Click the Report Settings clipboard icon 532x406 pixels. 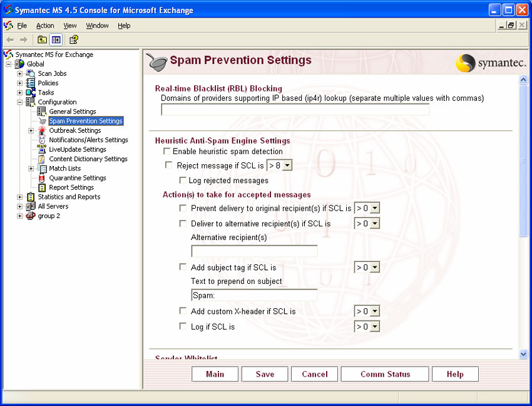pos(42,187)
